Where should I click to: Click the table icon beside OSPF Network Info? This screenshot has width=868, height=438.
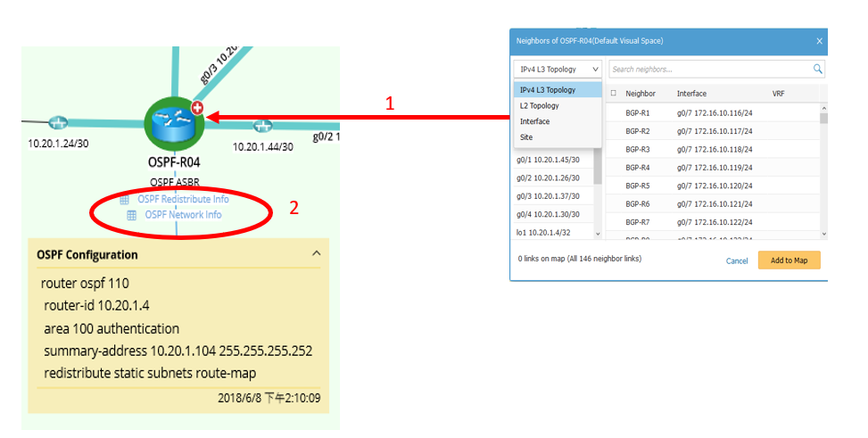pos(132,215)
